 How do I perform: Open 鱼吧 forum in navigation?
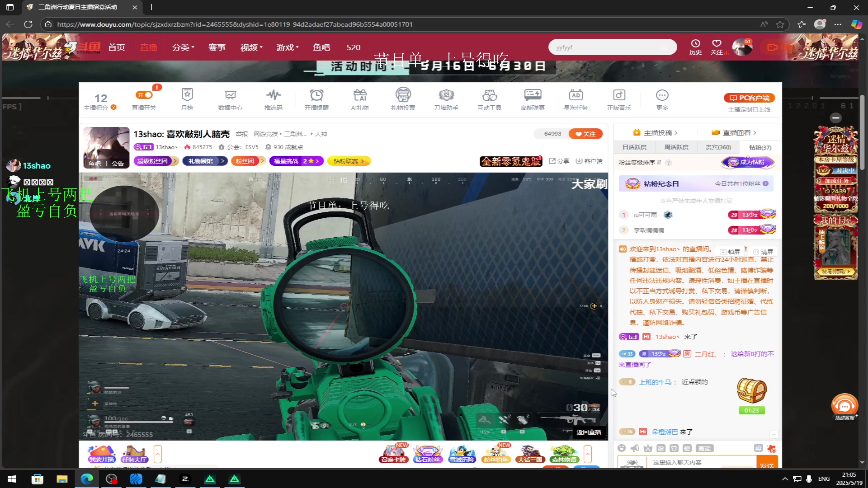tap(321, 47)
